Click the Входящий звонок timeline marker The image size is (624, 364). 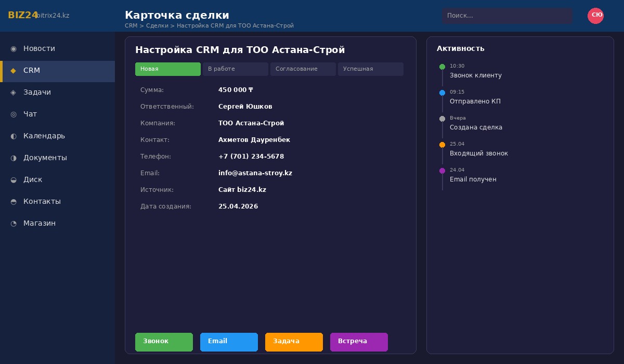(443, 145)
